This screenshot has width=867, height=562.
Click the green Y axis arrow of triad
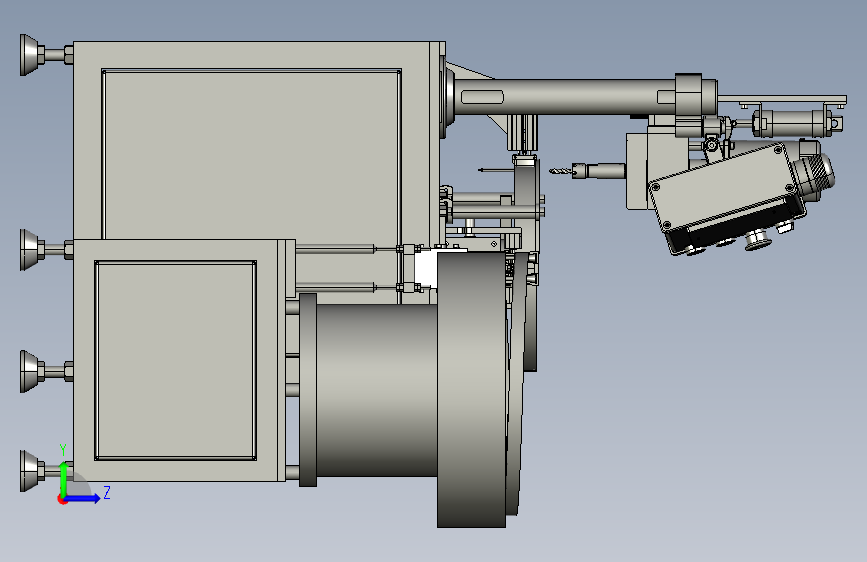[64, 478]
